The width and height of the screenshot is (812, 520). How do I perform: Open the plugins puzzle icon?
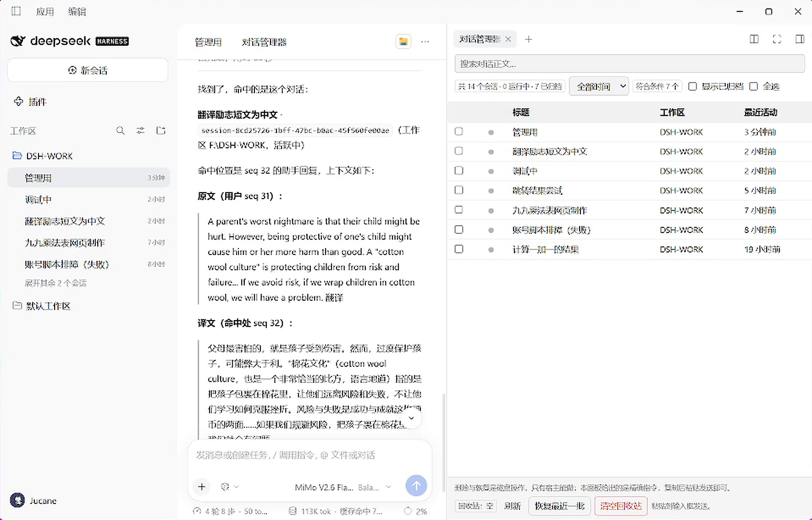click(18, 102)
